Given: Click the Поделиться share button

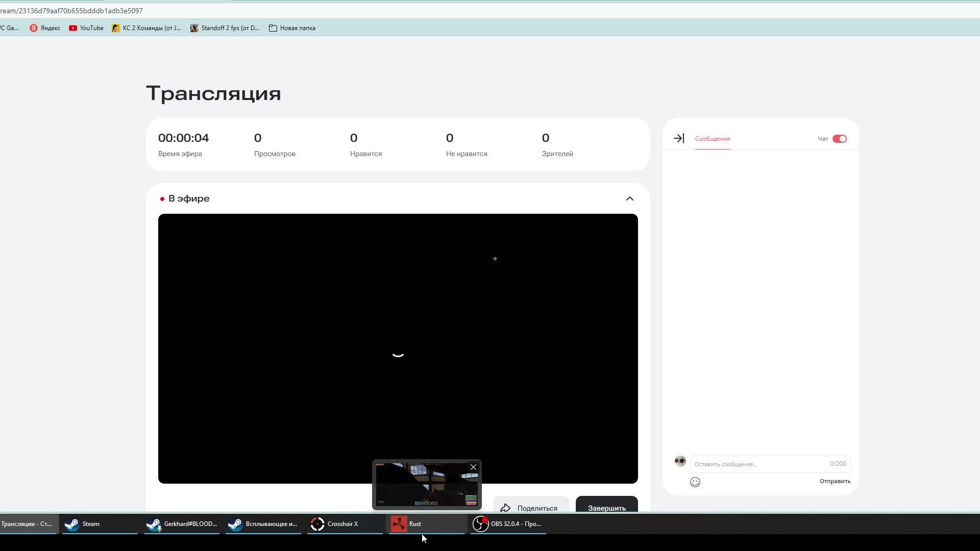Looking at the screenshot, I should pos(531,507).
